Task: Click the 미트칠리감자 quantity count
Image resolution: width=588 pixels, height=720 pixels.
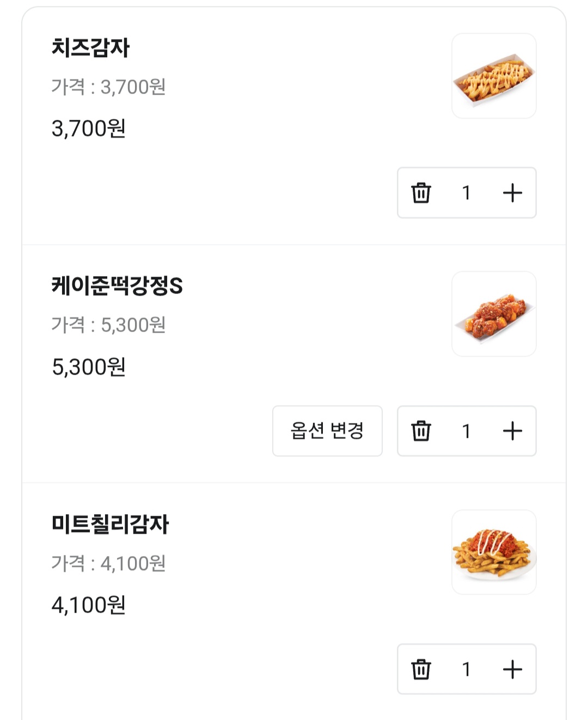Action: tap(466, 669)
